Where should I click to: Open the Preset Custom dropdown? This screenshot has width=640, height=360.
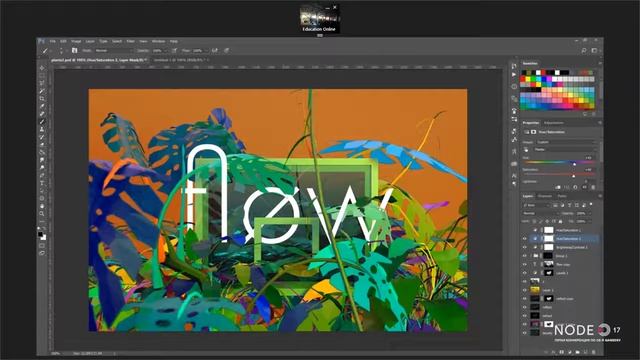pos(566,142)
